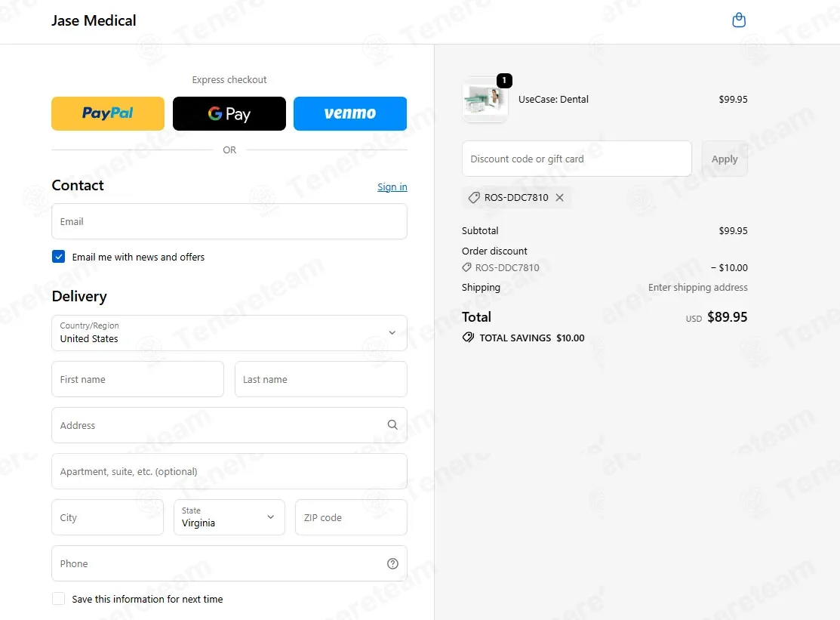
Task: Click the Total Savings tag icon
Action: pyautogui.click(x=468, y=338)
